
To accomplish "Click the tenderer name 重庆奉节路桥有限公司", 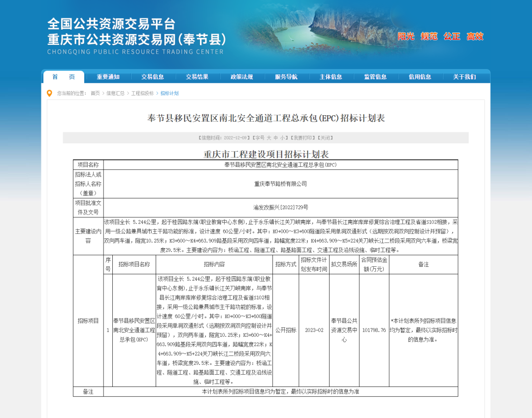I will point(281,184).
